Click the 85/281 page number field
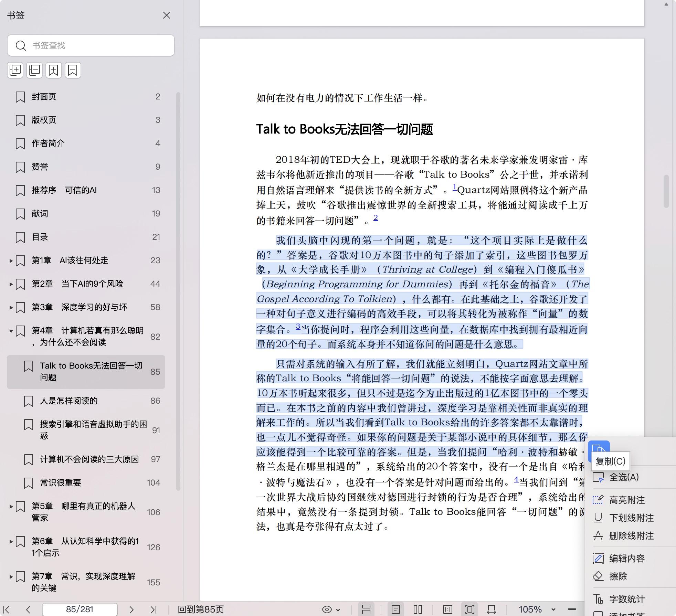The height and width of the screenshot is (616, 676). (x=80, y=609)
